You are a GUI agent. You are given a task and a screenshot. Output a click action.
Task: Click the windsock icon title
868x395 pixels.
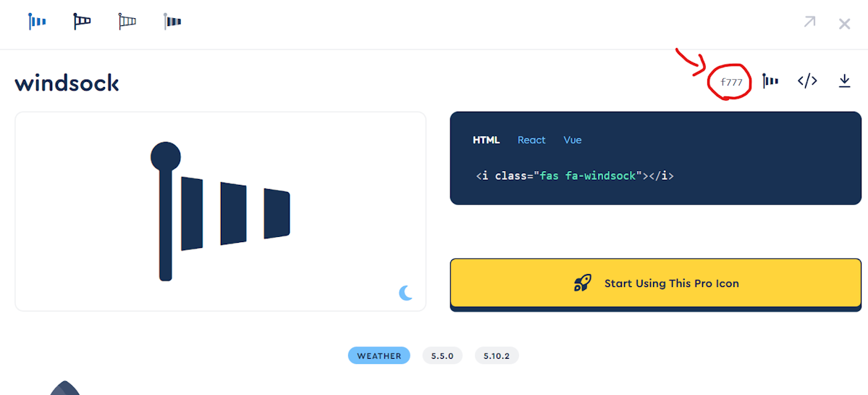click(x=67, y=83)
